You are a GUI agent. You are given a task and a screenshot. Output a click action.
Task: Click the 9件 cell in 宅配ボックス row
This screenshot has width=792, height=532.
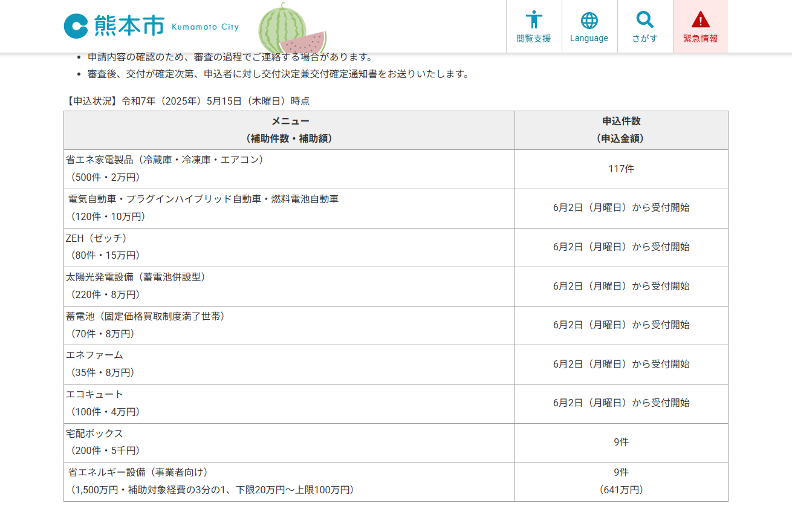point(622,443)
